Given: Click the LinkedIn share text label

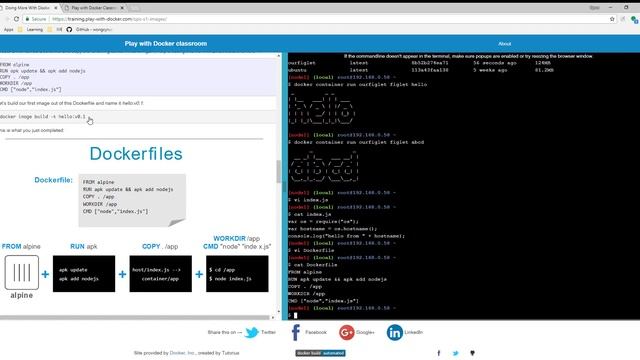Looking at the screenshot, I should point(413,332).
